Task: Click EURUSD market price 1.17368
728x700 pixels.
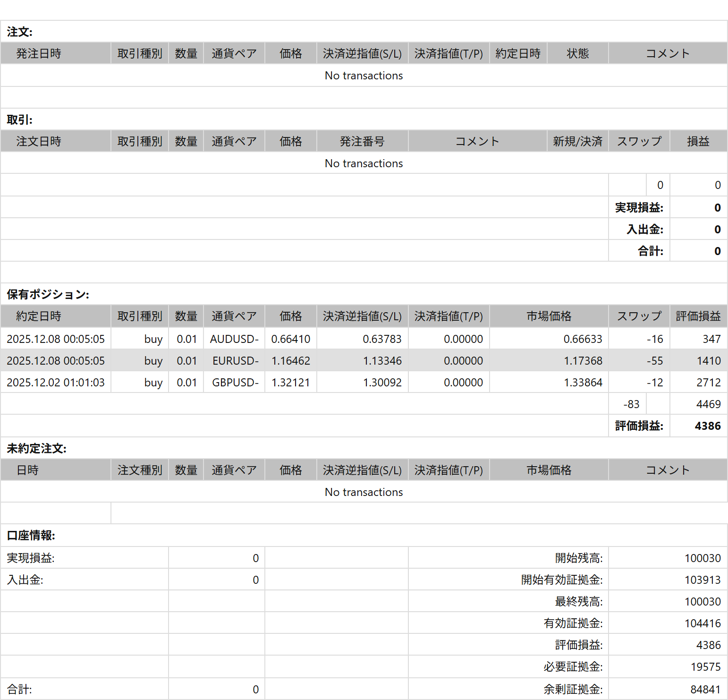Action: coord(583,360)
